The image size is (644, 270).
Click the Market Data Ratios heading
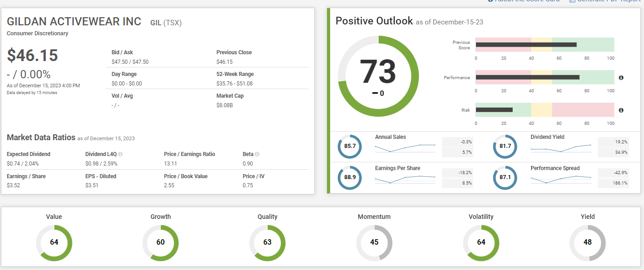pyautogui.click(x=41, y=137)
